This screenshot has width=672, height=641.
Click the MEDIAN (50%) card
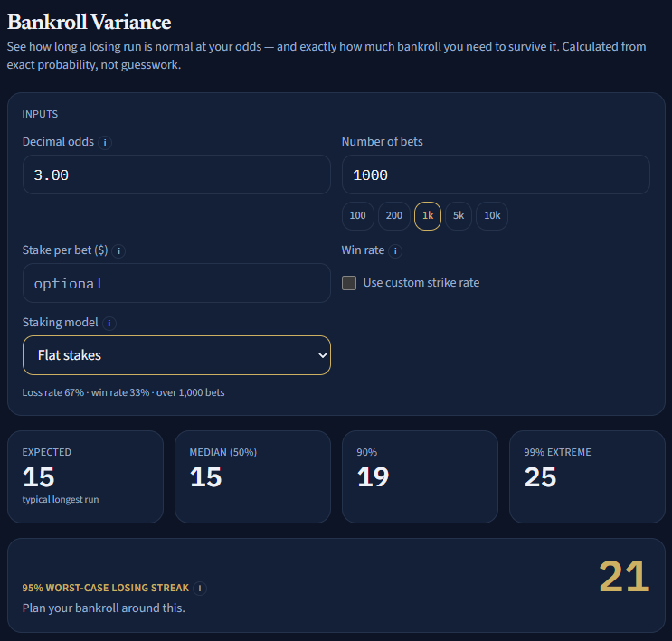(253, 476)
